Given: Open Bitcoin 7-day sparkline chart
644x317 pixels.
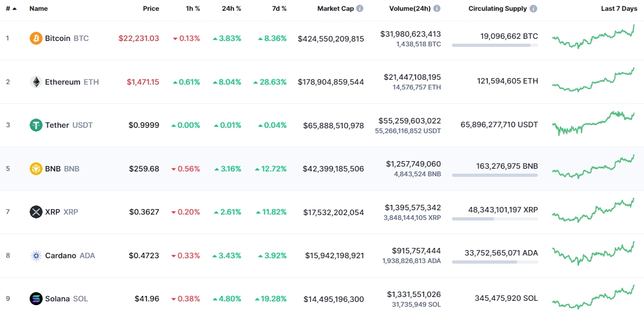Looking at the screenshot, I should tap(593, 37).
